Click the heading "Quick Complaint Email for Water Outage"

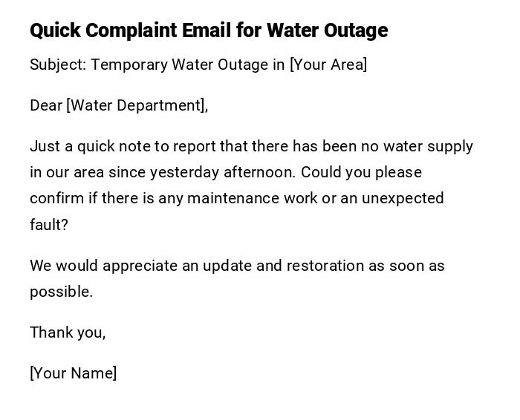[209, 30]
